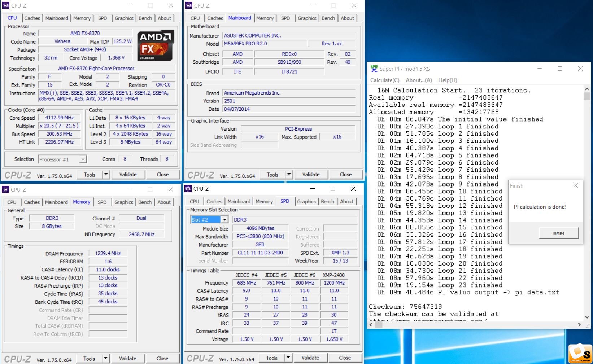Close the SPD CPU-Z window
The height and width of the screenshot is (364, 593).
click(x=353, y=189)
